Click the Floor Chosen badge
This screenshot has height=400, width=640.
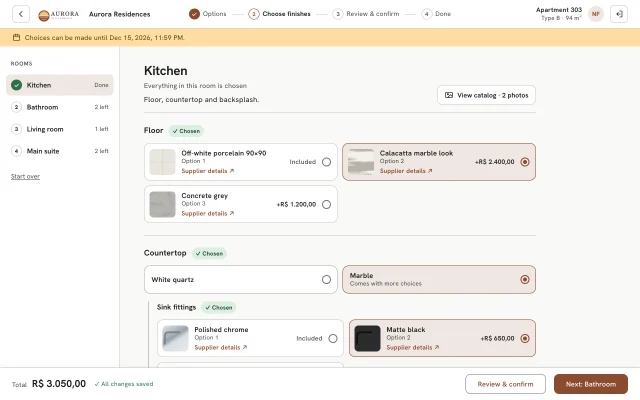click(186, 131)
